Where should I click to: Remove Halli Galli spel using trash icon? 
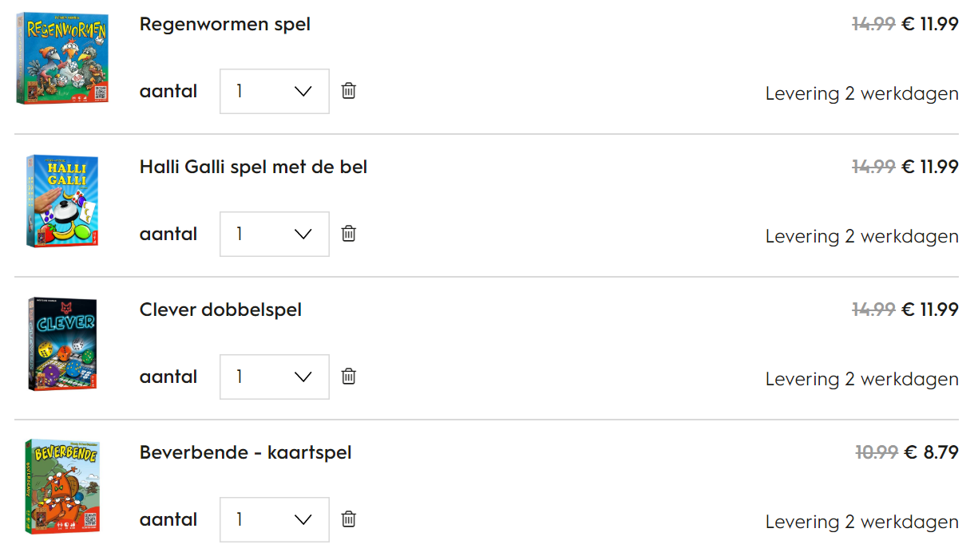coord(349,234)
